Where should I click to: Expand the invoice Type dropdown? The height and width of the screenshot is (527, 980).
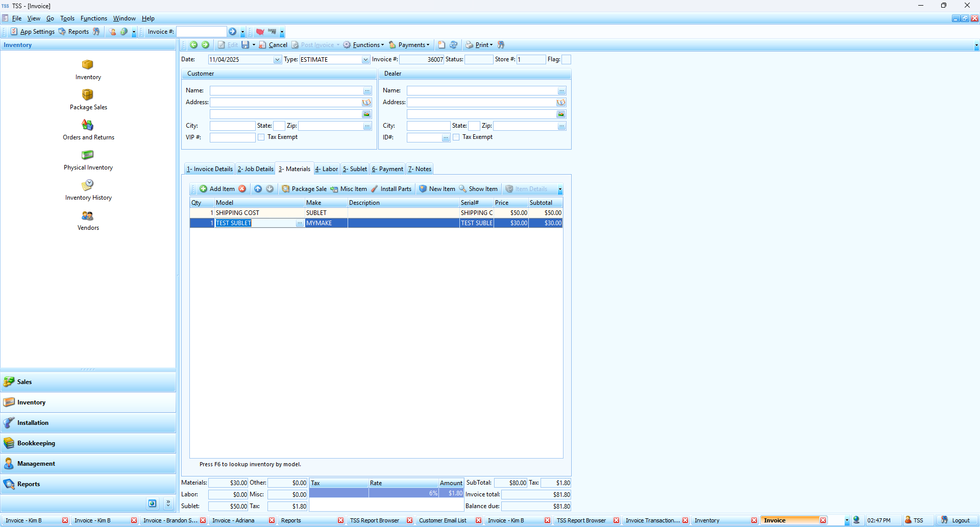click(365, 60)
